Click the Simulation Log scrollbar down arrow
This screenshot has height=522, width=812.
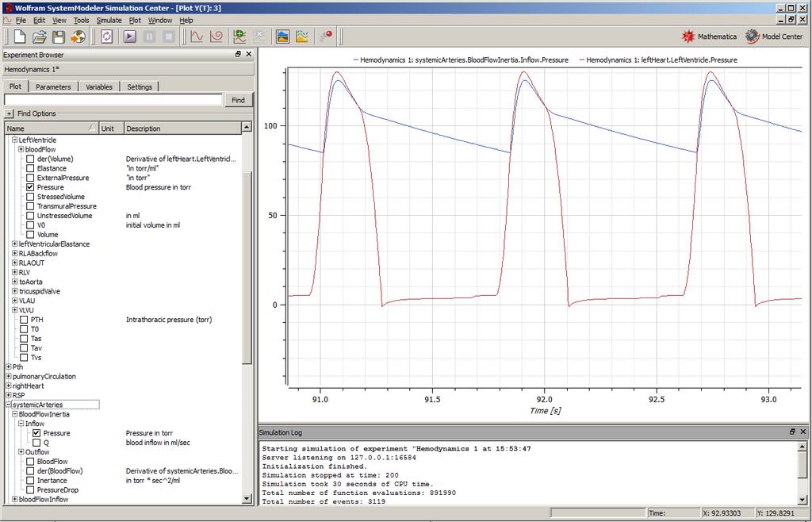(802, 500)
